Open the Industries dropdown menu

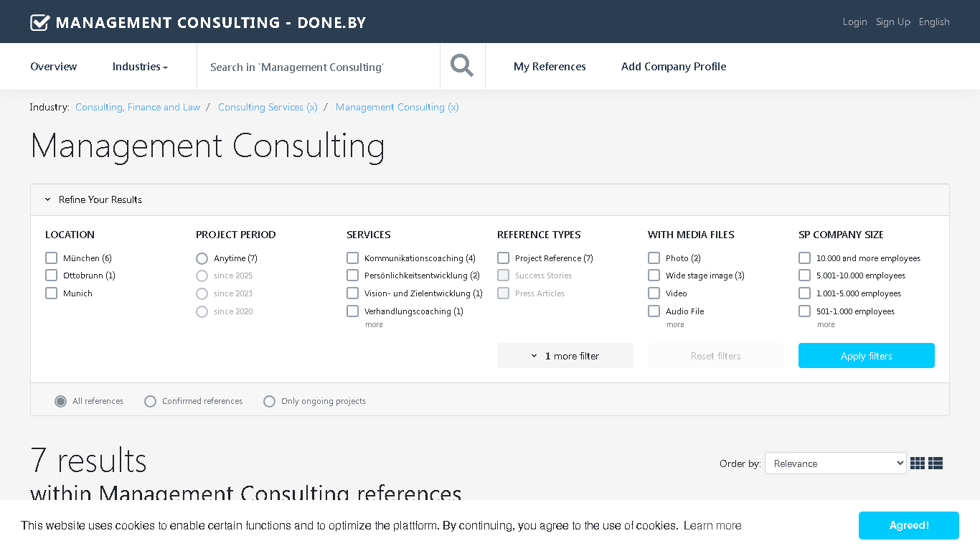tap(140, 67)
